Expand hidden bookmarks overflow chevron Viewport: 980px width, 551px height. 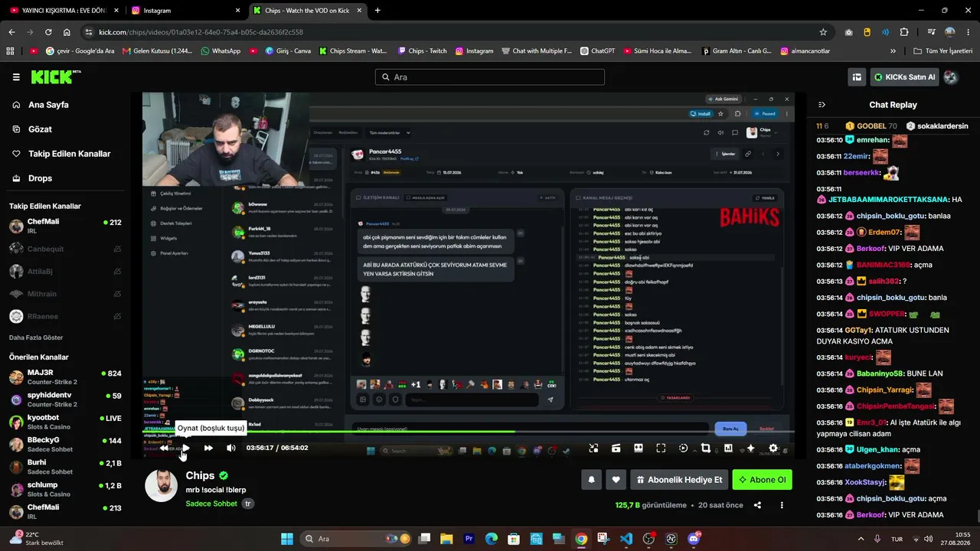click(893, 51)
